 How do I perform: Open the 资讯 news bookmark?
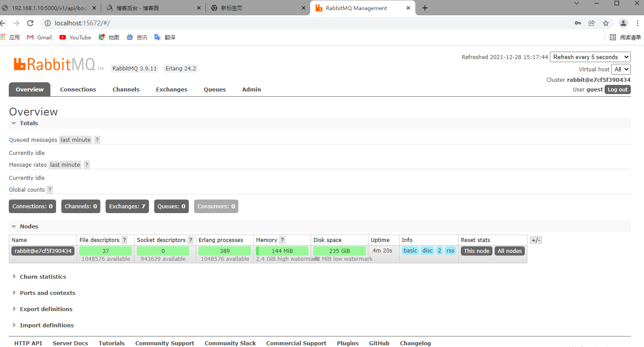coord(137,37)
